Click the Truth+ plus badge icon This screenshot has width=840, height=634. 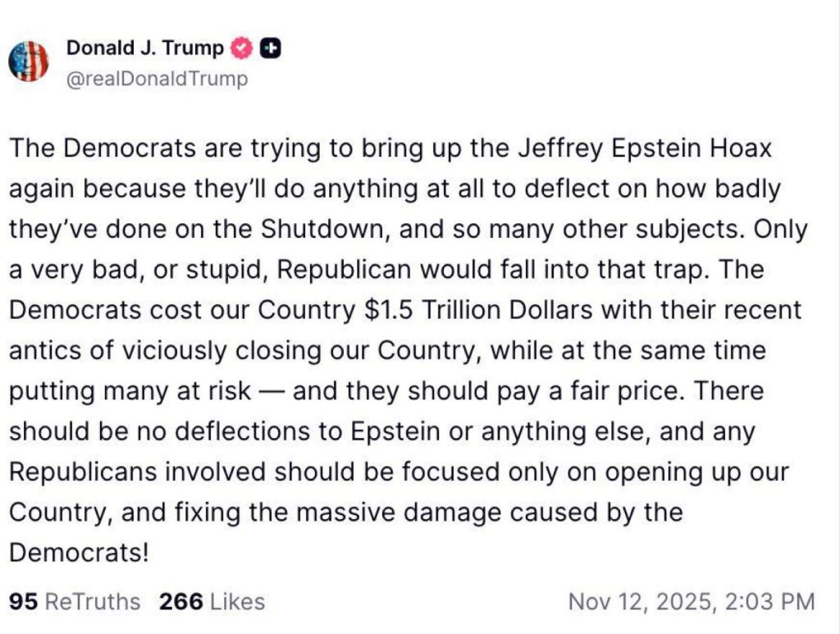(x=271, y=48)
